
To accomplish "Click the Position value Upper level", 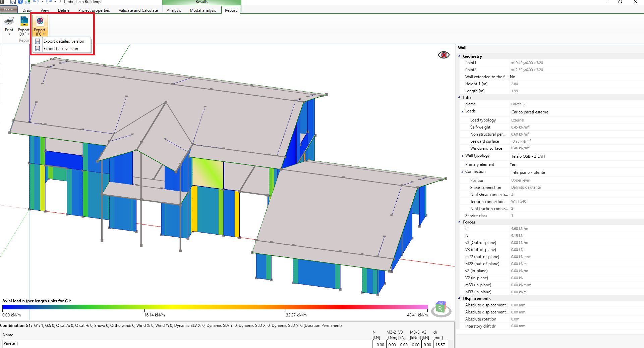I will pos(520,180).
